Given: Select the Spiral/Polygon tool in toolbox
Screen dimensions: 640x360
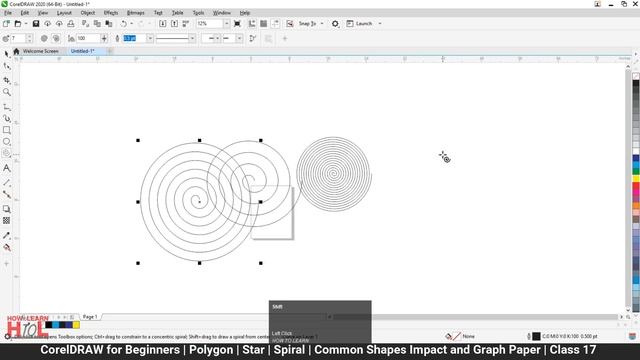Looking at the screenshot, I should 7,153.
